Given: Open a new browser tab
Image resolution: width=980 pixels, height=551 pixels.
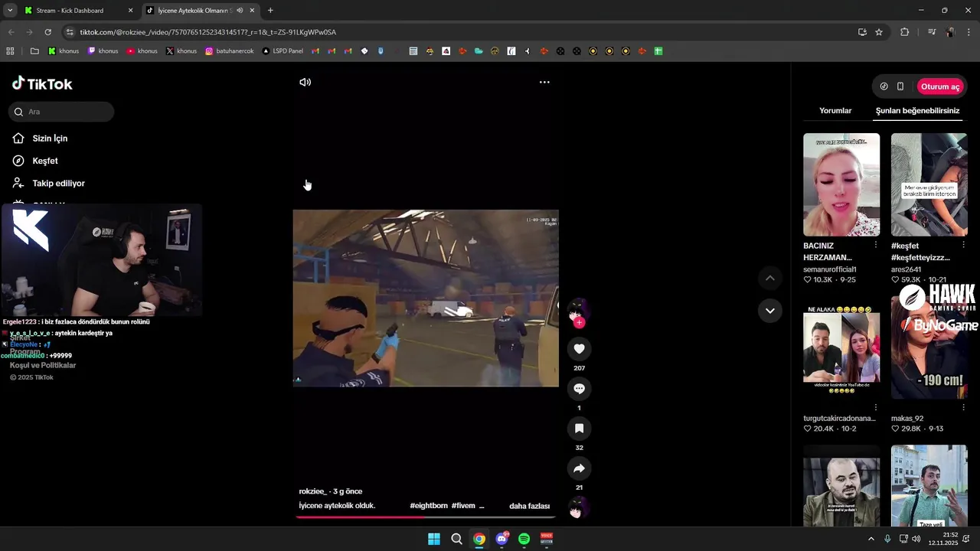Looking at the screenshot, I should pos(270,11).
